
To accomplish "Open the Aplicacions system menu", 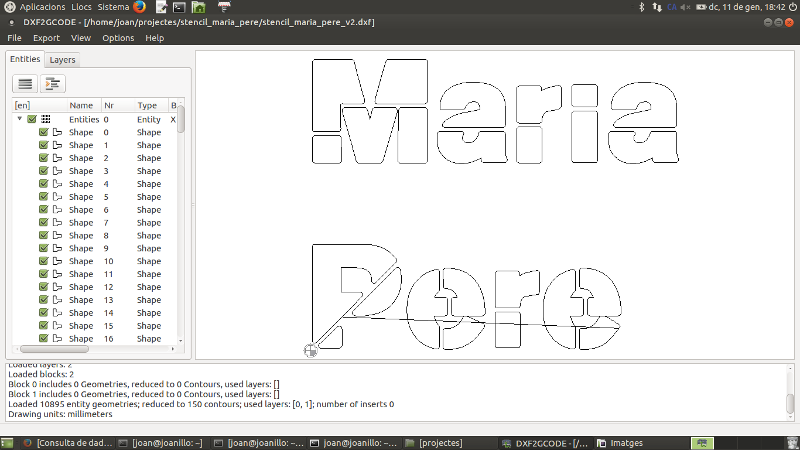I will (x=35, y=7).
